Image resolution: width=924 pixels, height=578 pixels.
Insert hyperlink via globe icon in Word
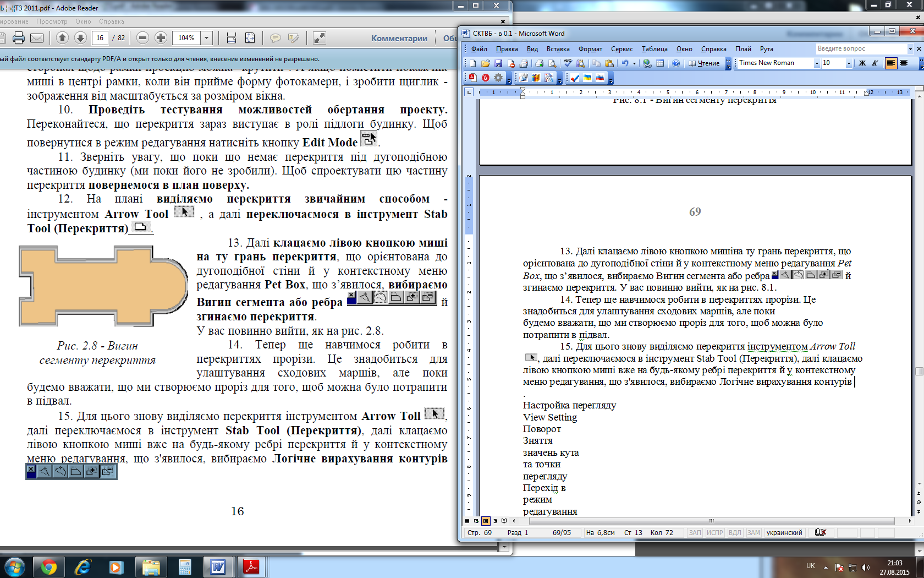[647, 63]
